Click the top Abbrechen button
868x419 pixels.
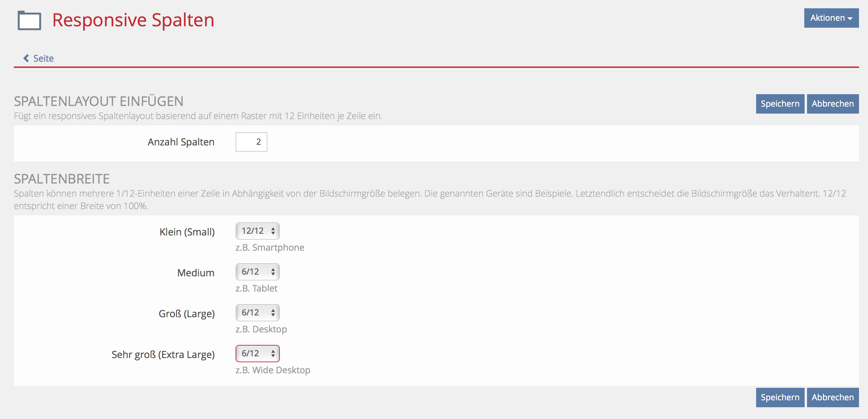[x=832, y=104]
